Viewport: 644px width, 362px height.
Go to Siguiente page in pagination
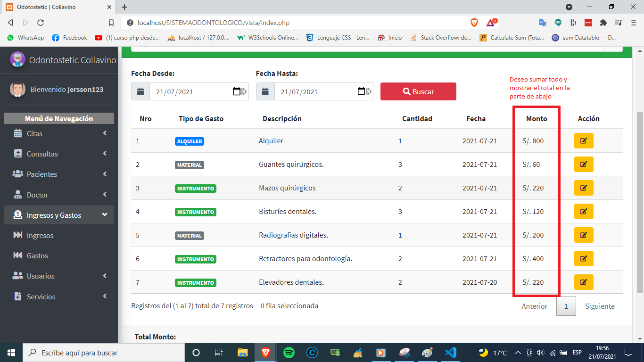pyautogui.click(x=600, y=306)
